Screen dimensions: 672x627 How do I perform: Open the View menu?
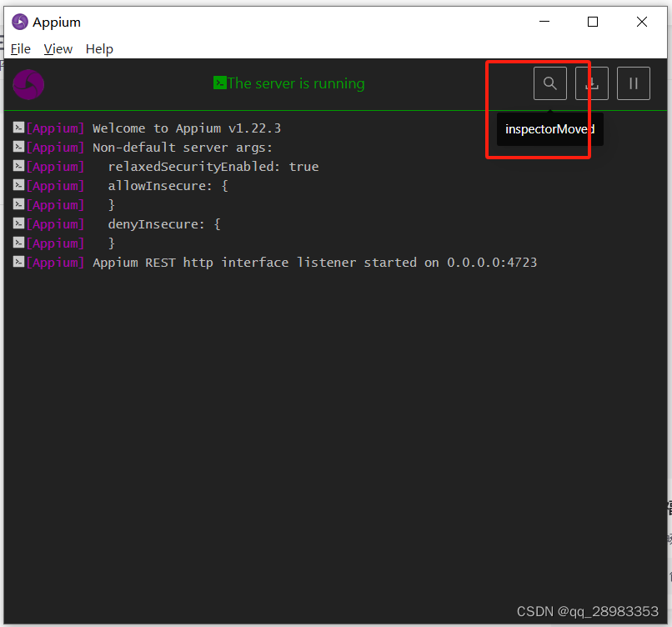(x=58, y=48)
